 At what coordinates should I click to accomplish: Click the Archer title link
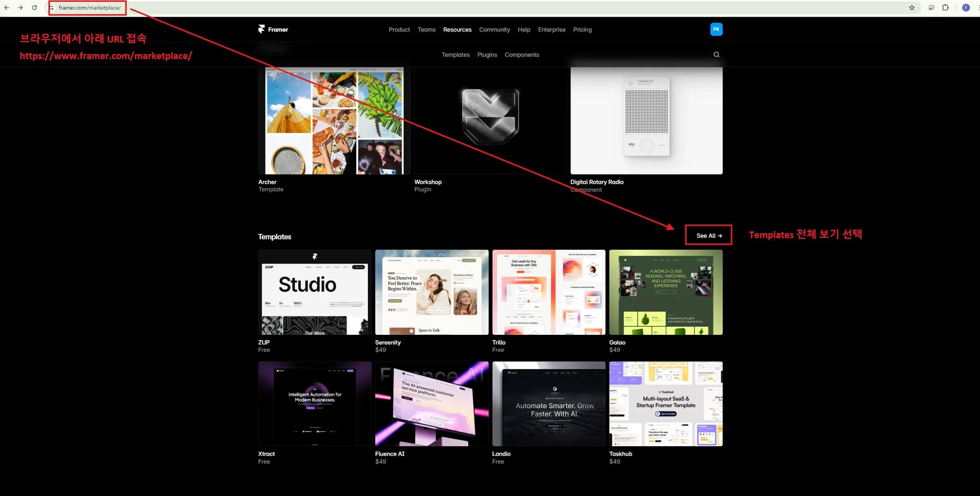coord(267,182)
